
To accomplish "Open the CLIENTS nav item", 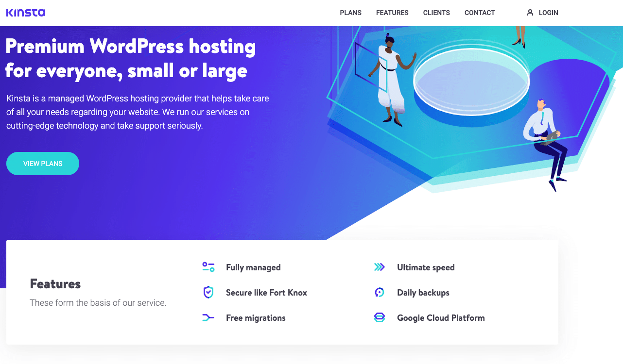I will click(x=436, y=13).
